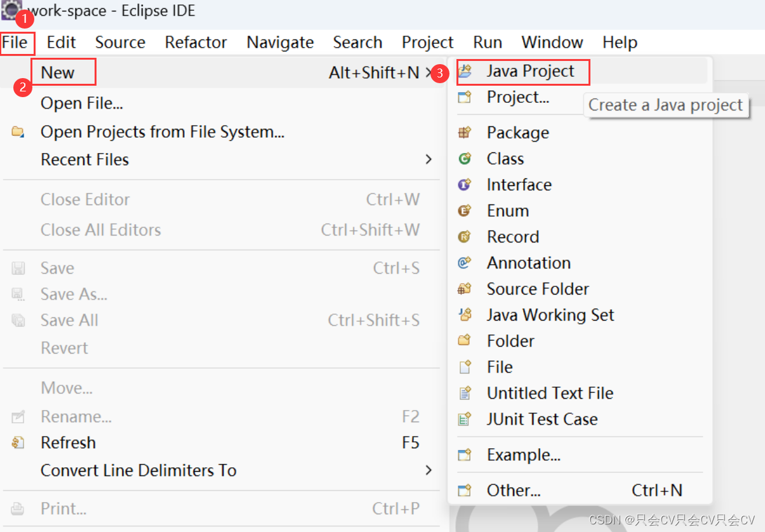
Task: Create a new Record
Action: pos(512,237)
